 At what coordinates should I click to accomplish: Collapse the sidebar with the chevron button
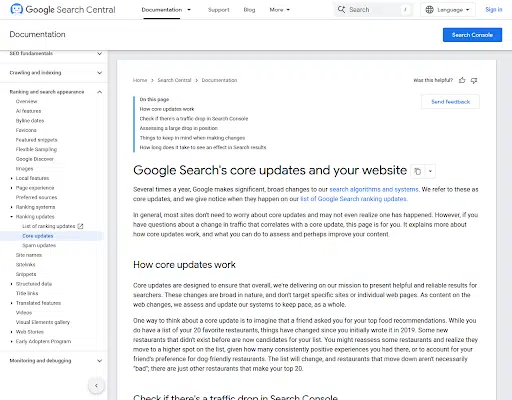[x=96, y=386]
